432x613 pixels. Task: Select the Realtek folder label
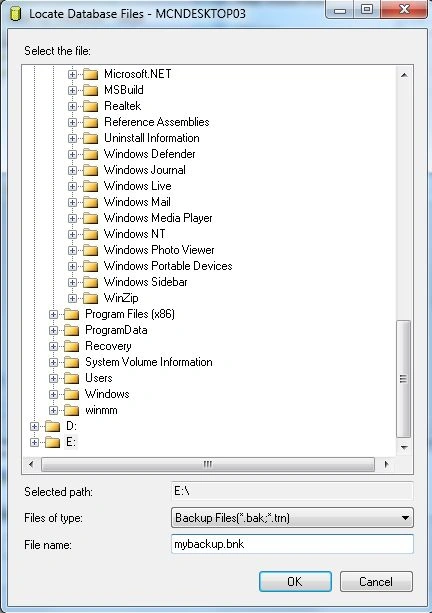[122, 106]
